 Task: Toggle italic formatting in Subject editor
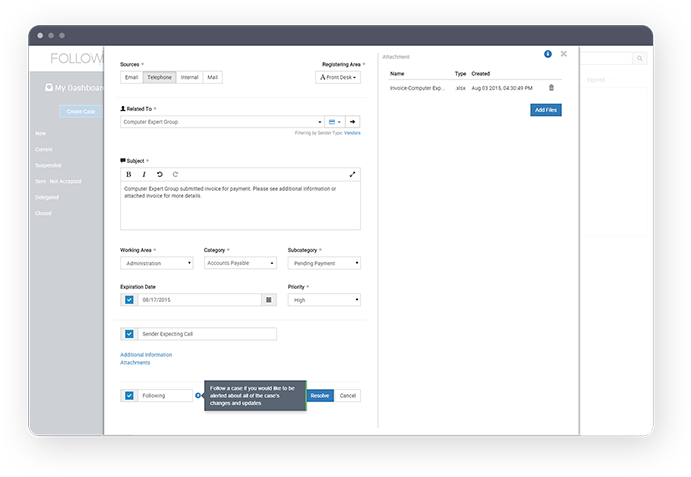pyautogui.click(x=144, y=175)
